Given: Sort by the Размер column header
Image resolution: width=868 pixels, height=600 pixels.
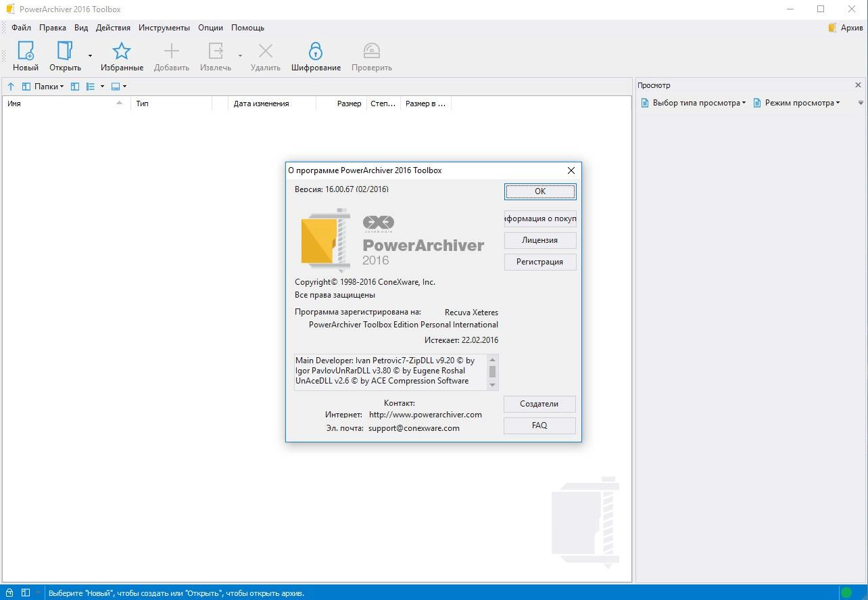Looking at the screenshot, I should click(x=341, y=103).
